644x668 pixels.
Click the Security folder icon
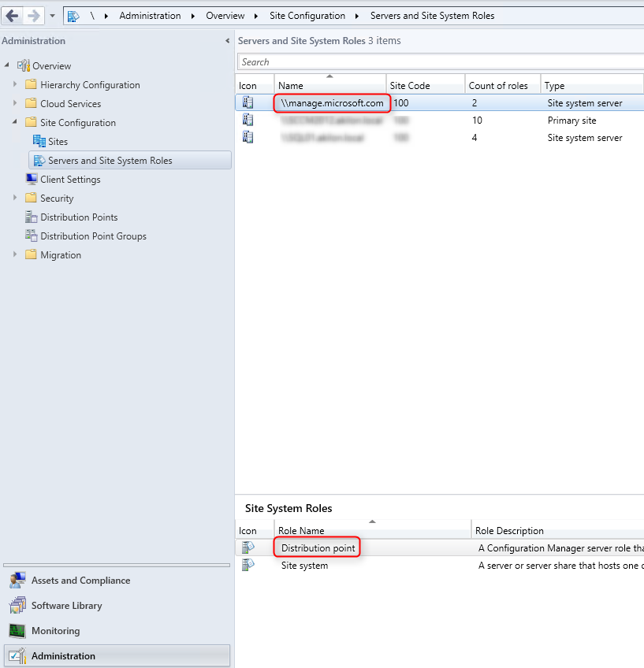[31, 198]
